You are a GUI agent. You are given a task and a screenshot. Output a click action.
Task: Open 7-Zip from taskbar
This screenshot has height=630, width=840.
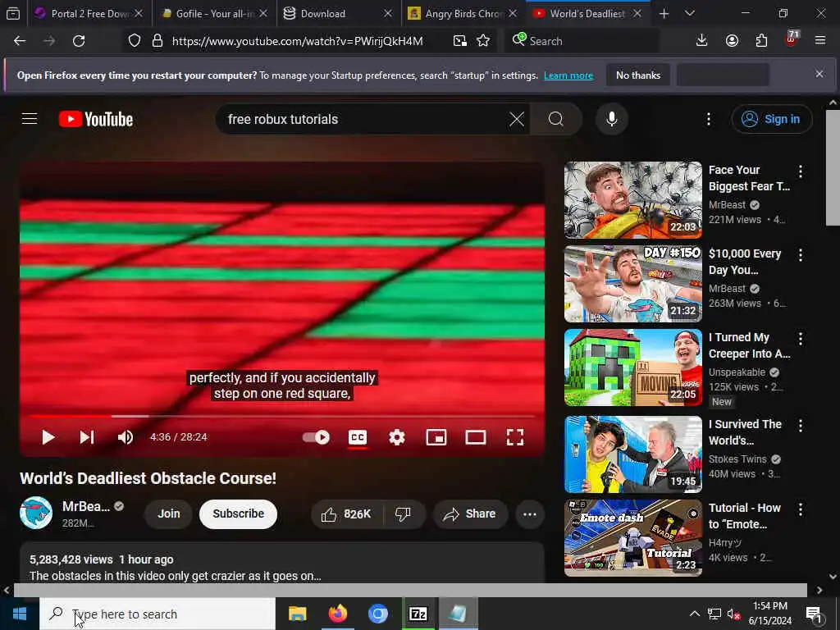coord(418,614)
